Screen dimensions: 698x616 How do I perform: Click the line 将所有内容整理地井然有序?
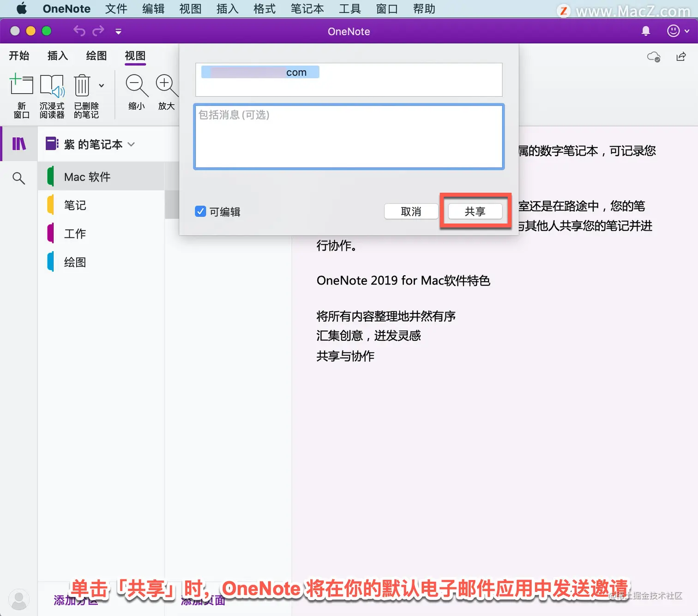pos(386,316)
